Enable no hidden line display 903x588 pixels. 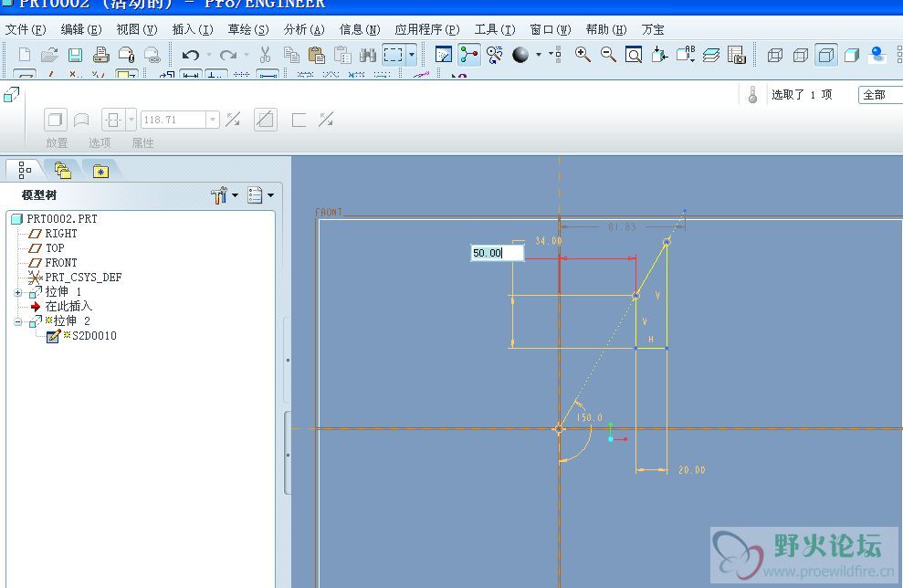click(826, 56)
